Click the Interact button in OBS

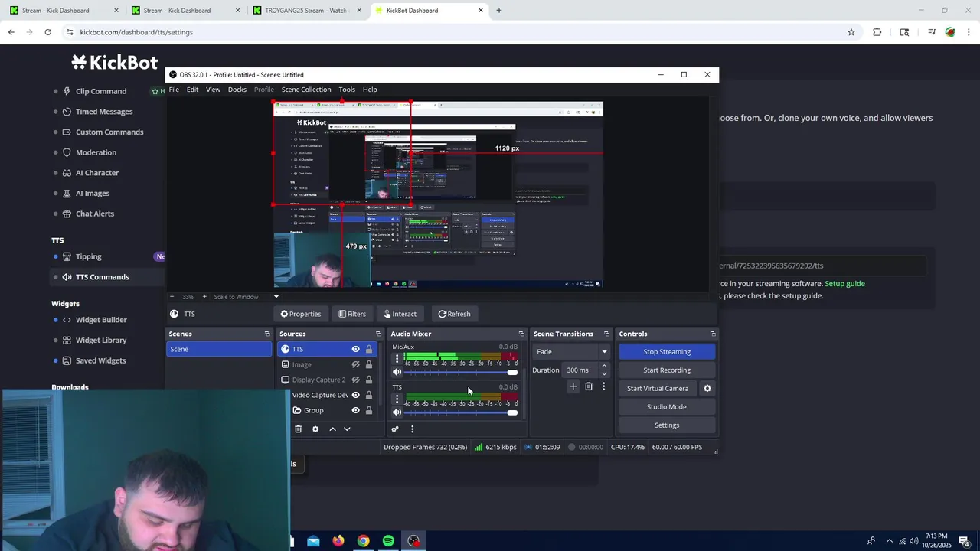[400, 314]
